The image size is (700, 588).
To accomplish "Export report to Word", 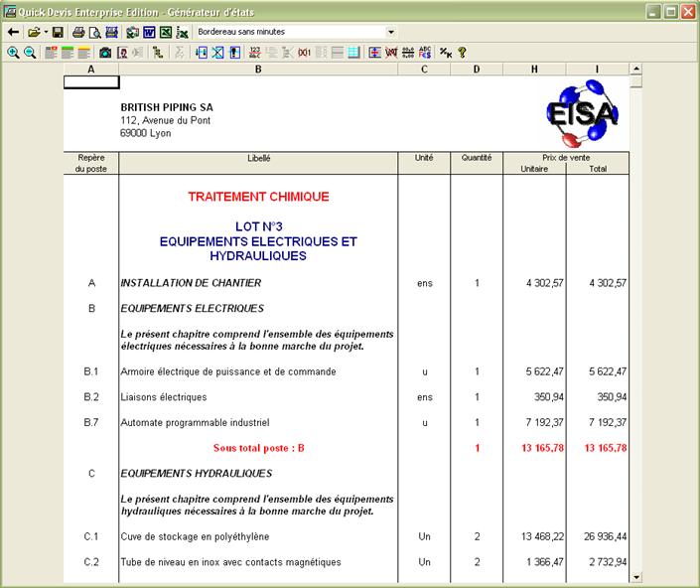I will point(149,32).
